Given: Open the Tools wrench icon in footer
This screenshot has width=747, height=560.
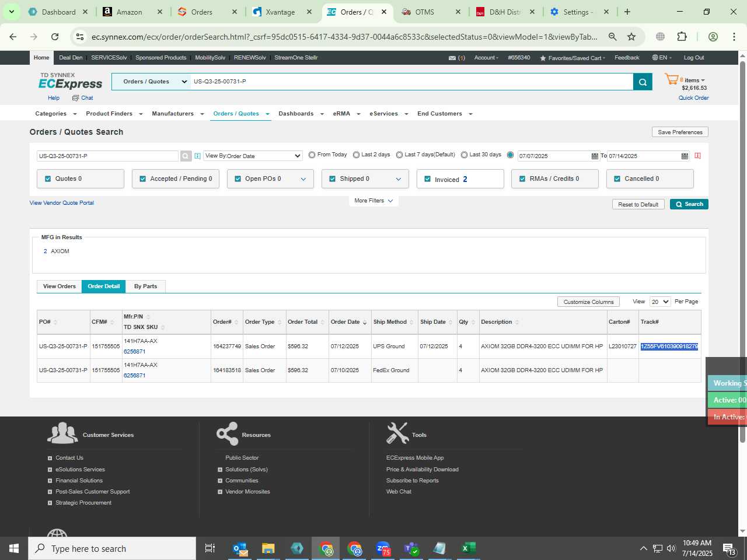Looking at the screenshot, I should click(397, 433).
